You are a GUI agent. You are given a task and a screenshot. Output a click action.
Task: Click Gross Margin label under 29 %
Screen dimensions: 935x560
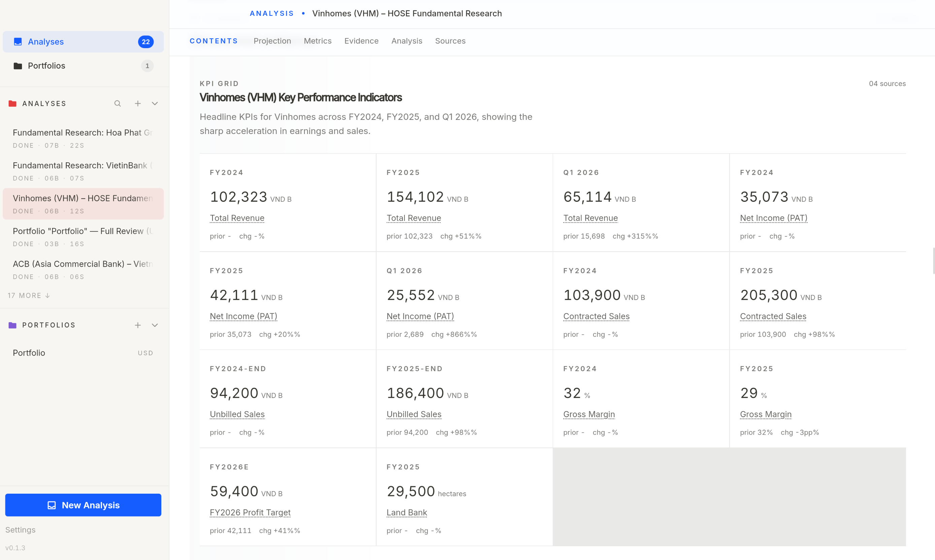pyautogui.click(x=766, y=414)
